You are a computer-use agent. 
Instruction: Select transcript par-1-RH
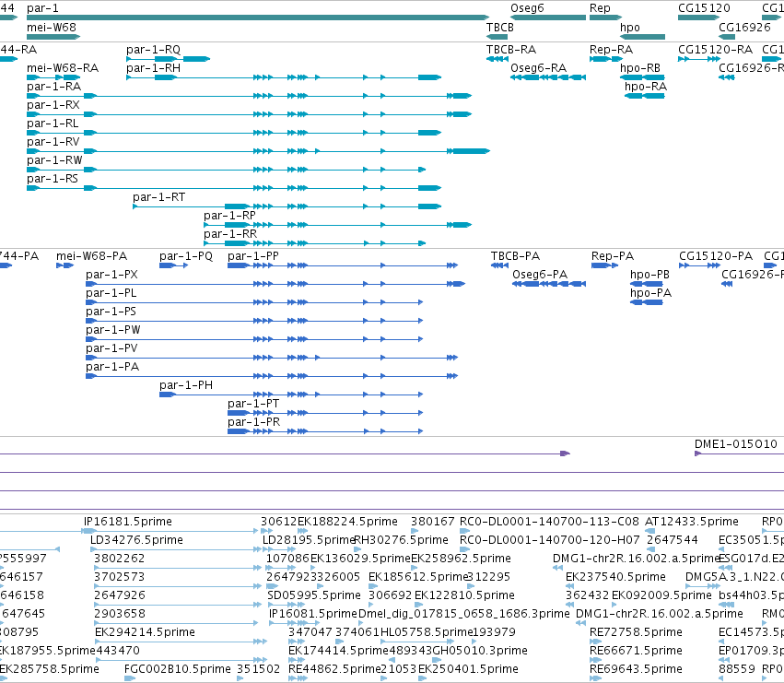tap(284, 77)
